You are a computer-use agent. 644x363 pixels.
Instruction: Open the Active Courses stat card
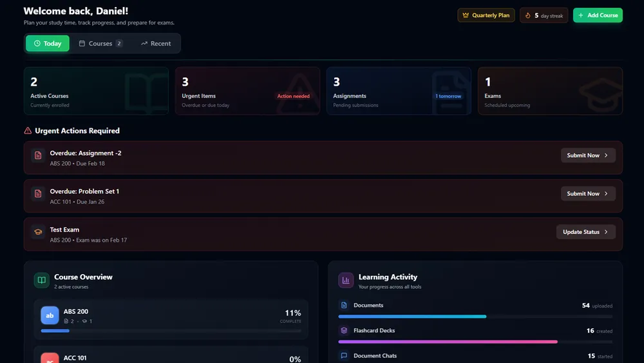coord(96,91)
